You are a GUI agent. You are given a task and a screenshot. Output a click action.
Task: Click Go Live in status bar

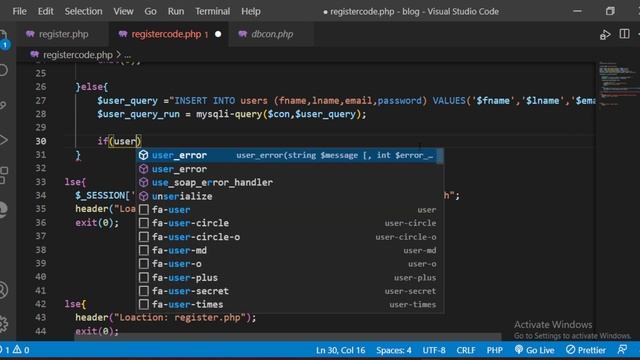click(535, 350)
